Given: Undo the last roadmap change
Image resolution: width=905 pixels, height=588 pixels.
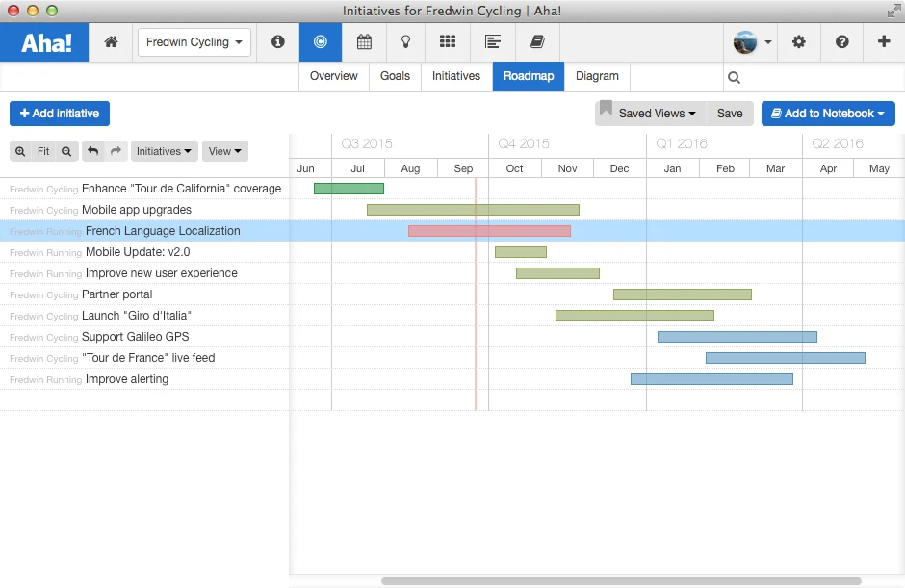Looking at the screenshot, I should [93, 151].
